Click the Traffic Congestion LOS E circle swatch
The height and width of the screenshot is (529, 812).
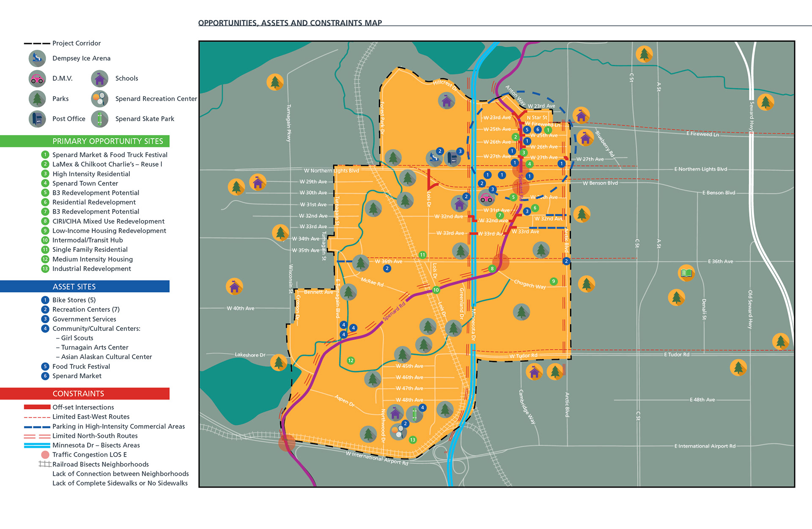[45, 455]
